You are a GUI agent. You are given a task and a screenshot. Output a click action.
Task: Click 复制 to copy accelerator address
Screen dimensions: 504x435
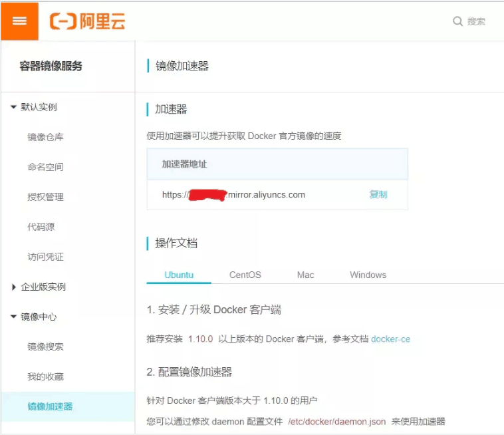point(378,195)
